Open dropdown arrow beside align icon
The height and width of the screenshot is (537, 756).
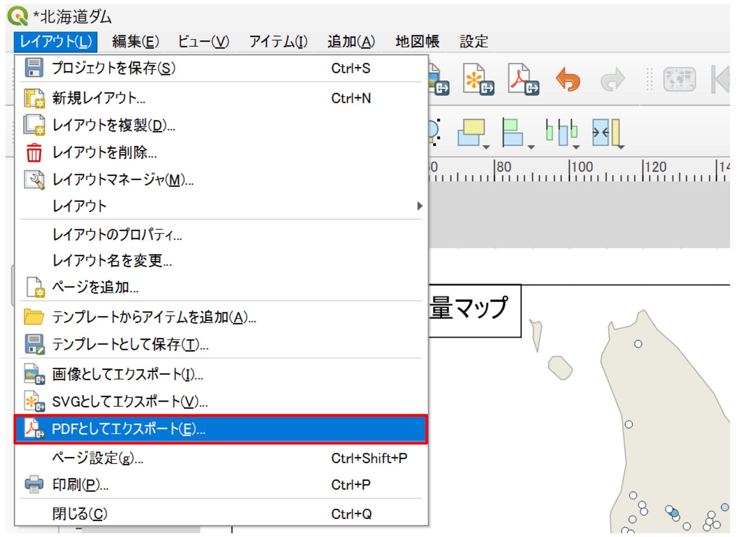[532, 147]
